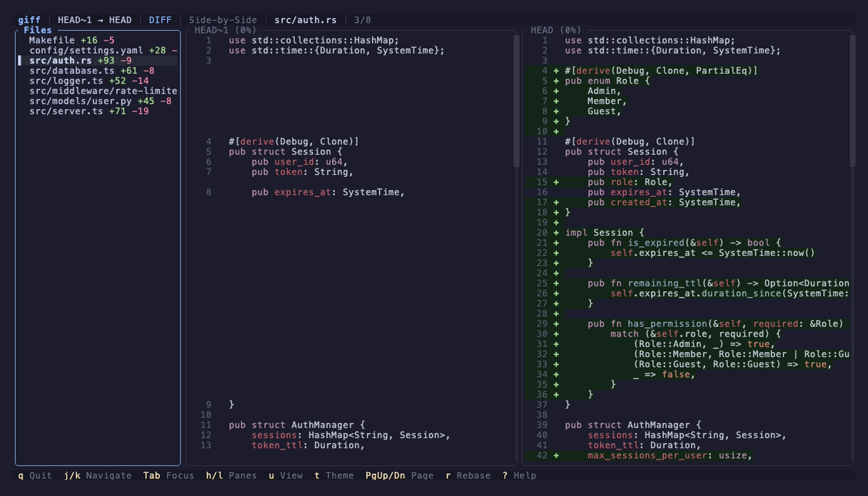Image resolution: width=868 pixels, height=496 pixels.
Task: Click the PgUp/Dn Page hint
Action: point(400,476)
